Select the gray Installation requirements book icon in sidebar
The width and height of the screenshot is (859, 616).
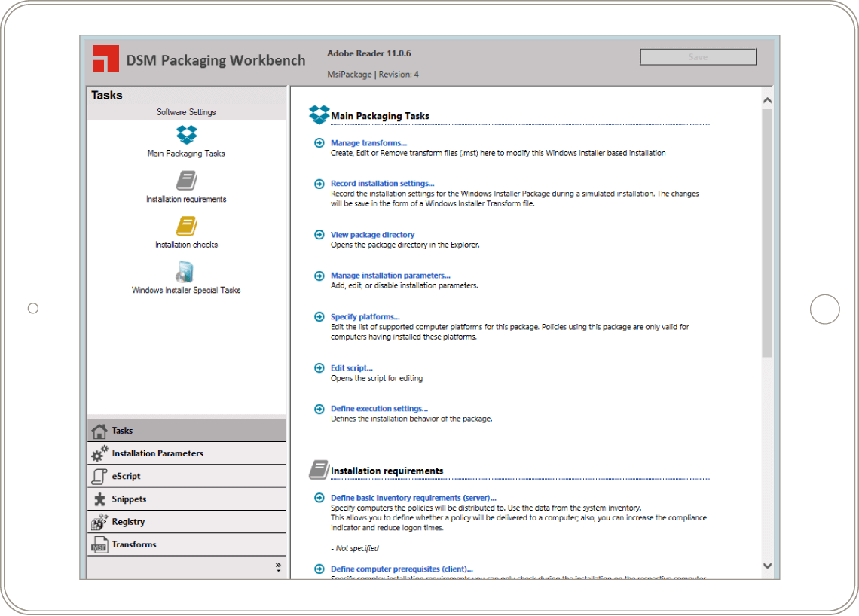pyautogui.click(x=187, y=180)
